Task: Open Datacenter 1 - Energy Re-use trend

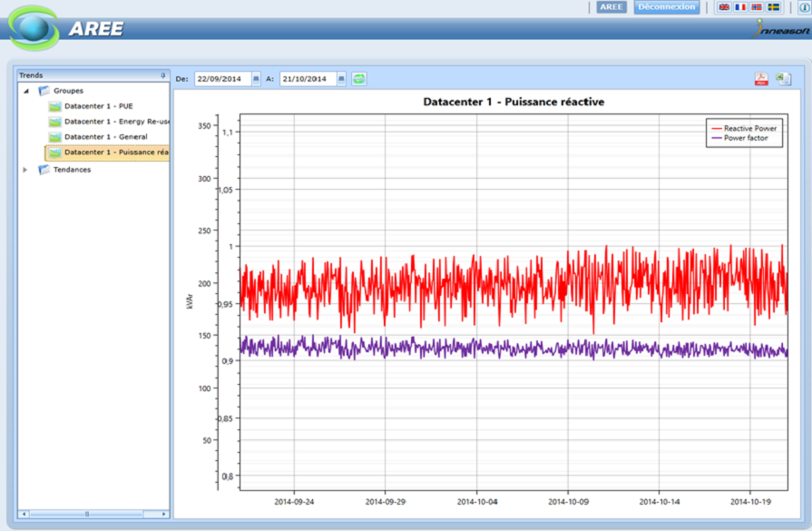Action: (x=116, y=122)
